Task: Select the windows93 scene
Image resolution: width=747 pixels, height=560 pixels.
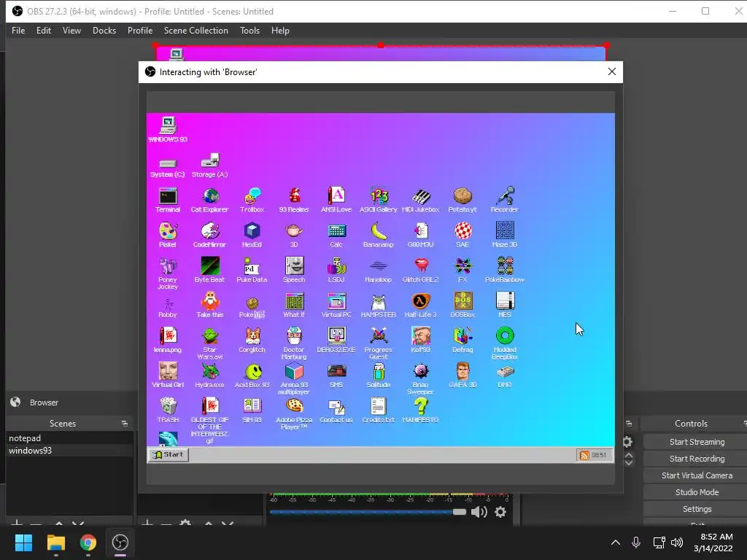Action: pos(69,451)
